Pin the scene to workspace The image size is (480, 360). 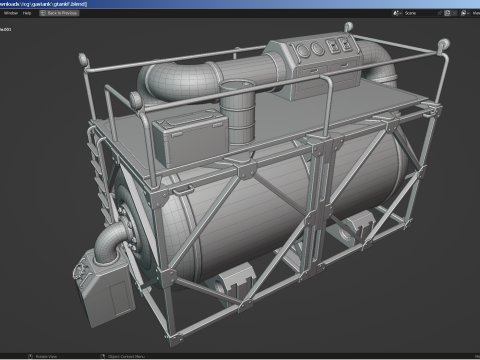(440, 13)
